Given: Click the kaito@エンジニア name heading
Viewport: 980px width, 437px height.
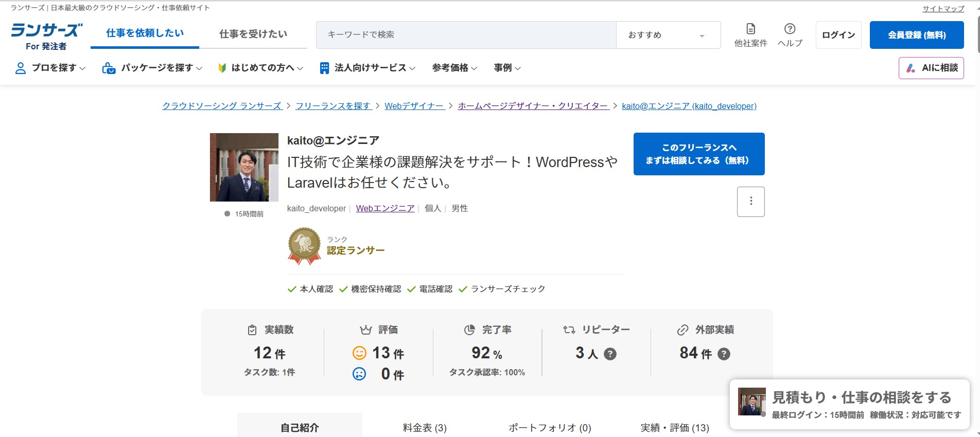Looking at the screenshot, I should point(333,140).
